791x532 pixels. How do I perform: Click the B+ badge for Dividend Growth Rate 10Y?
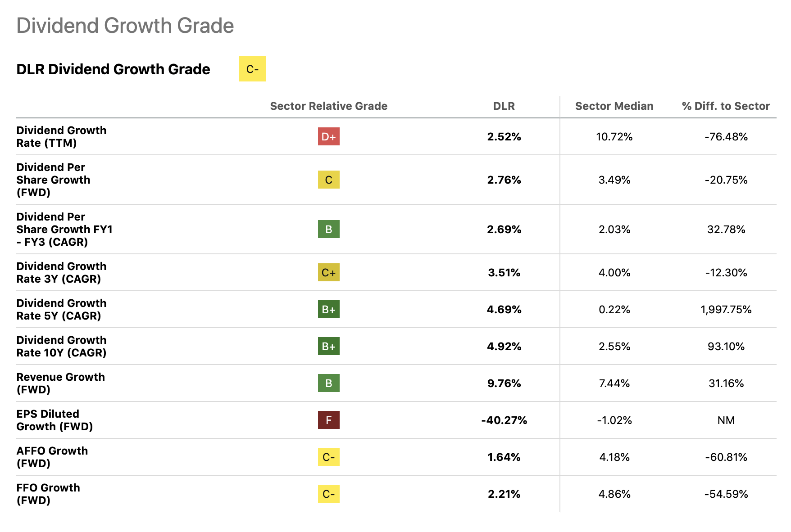pyautogui.click(x=328, y=346)
